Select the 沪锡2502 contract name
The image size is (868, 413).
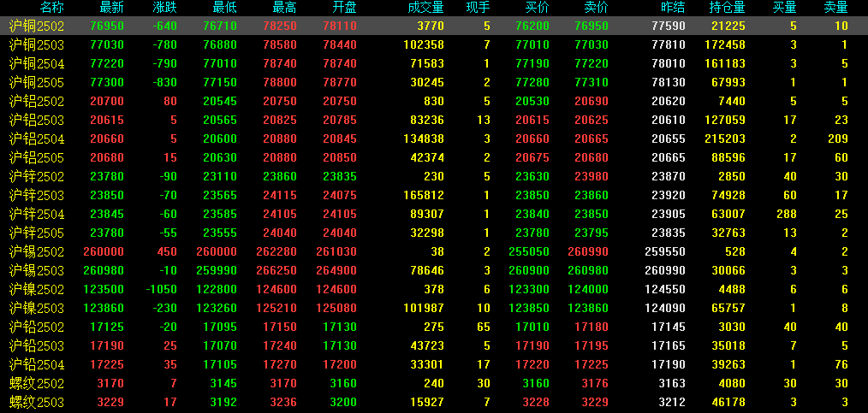(37, 251)
